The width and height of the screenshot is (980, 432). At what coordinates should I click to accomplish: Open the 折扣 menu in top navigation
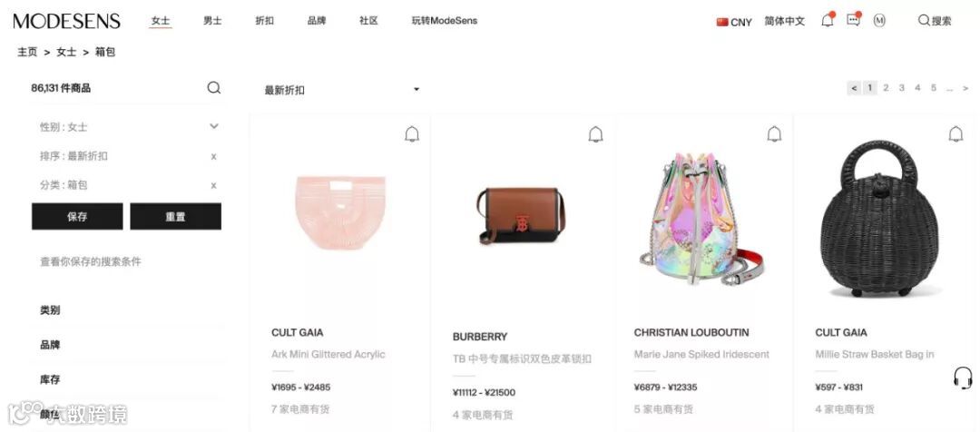[x=264, y=21]
